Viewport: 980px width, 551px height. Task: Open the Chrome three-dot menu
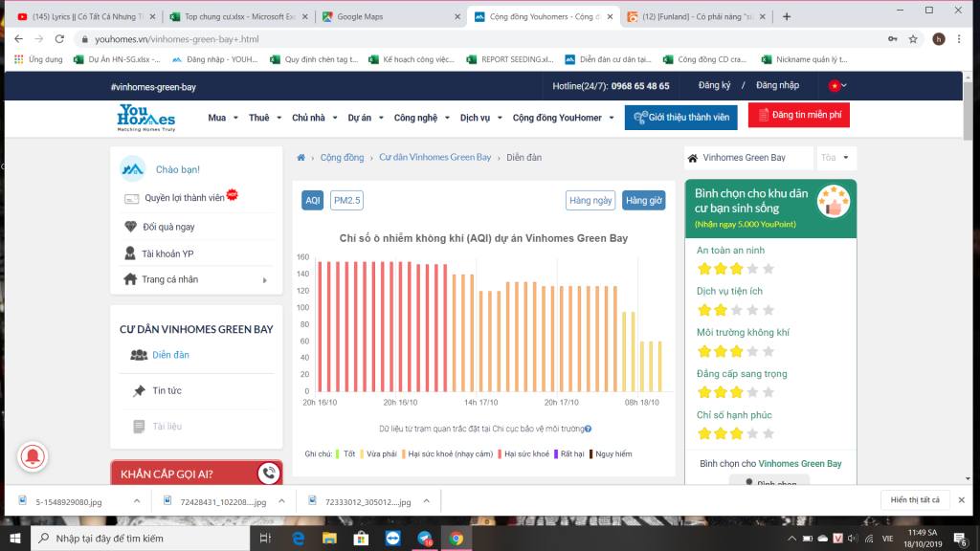point(959,38)
